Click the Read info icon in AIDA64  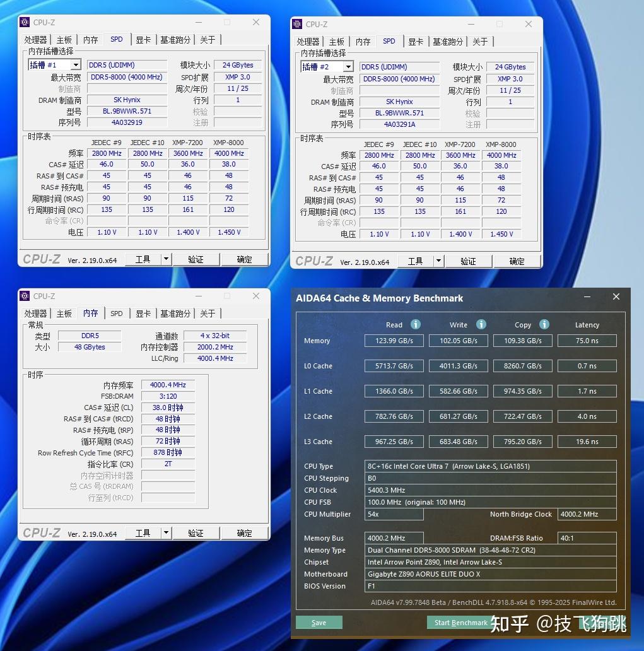coord(415,324)
